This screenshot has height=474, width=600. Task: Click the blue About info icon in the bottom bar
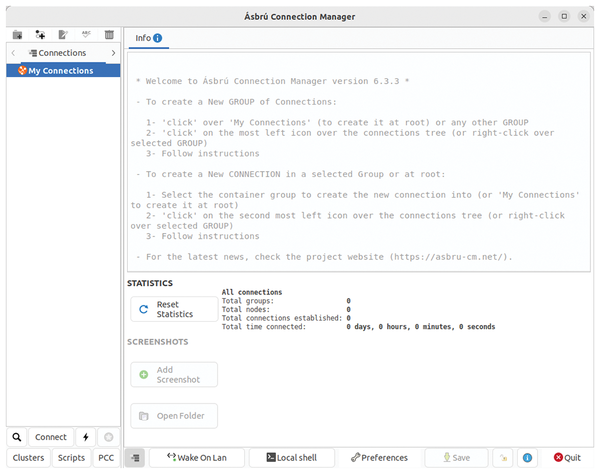(527, 458)
